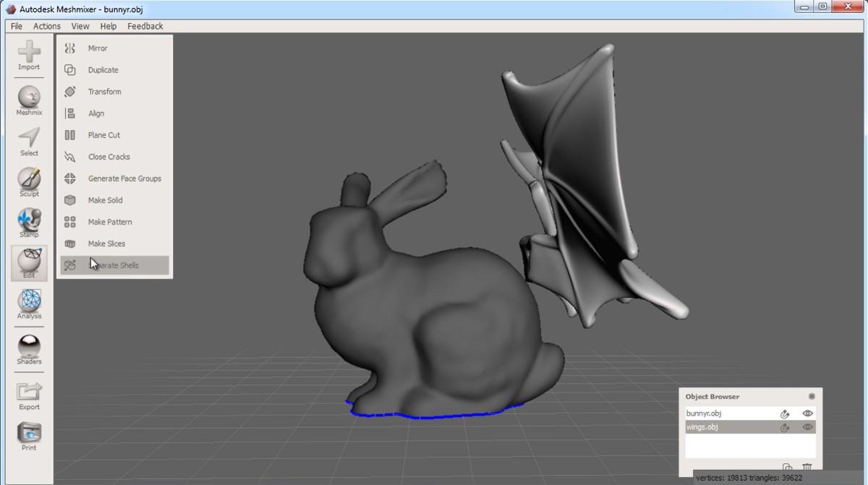This screenshot has height=485, width=868.
Task: Open the View menu
Action: 80,26
